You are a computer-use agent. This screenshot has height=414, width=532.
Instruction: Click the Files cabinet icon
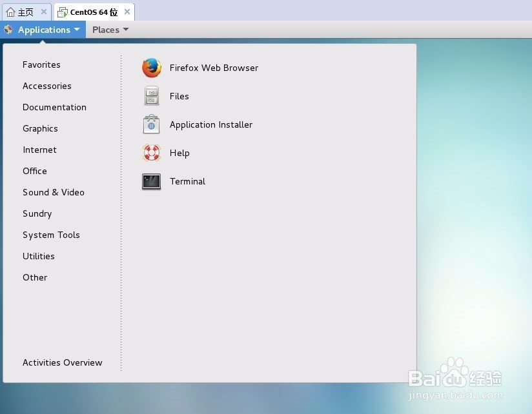[151, 96]
